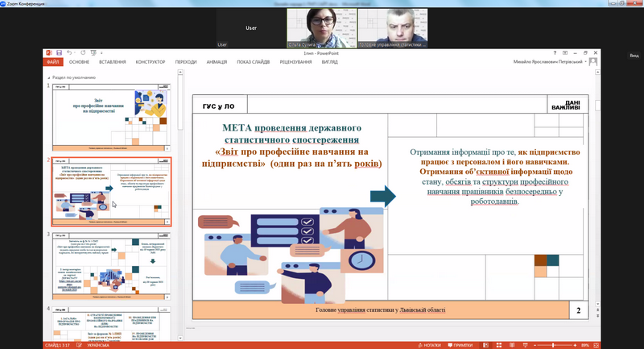Click the Redo/Repeat icon in the title bar
Image resolution: width=644 pixels, height=349 pixels.
(x=84, y=53)
